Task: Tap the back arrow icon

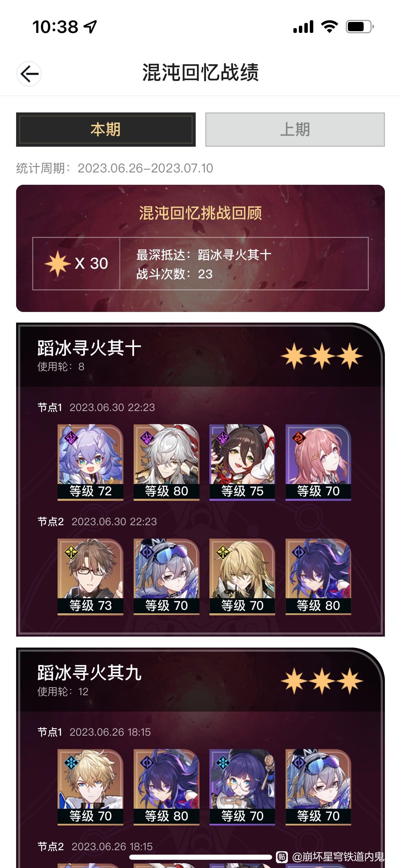Action: click(x=29, y=74)
